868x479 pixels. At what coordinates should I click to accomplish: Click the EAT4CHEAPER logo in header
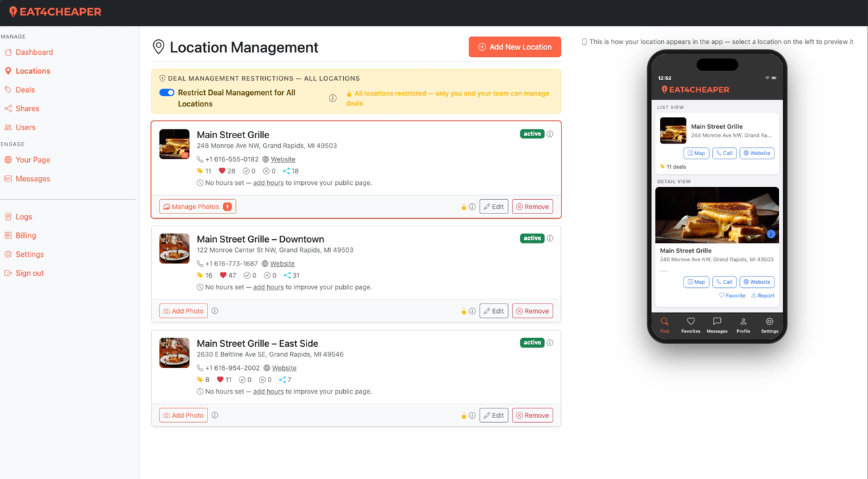(55, 12)
